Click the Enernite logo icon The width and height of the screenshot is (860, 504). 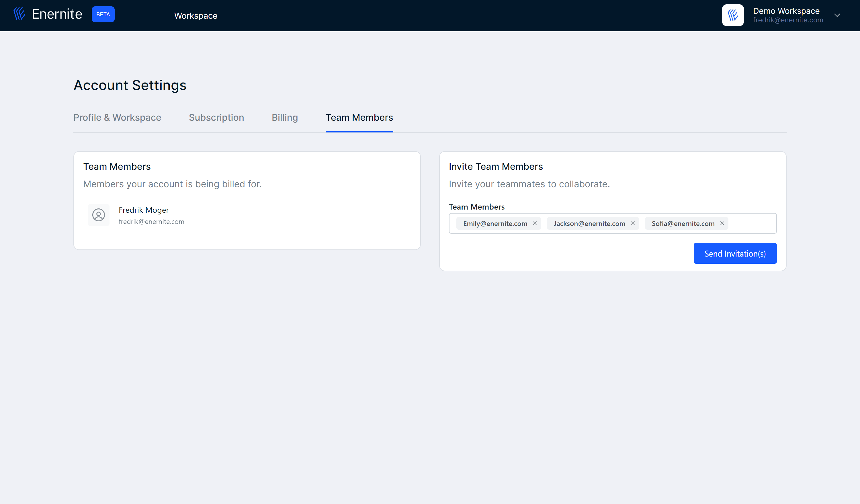[x=19, y=14]
